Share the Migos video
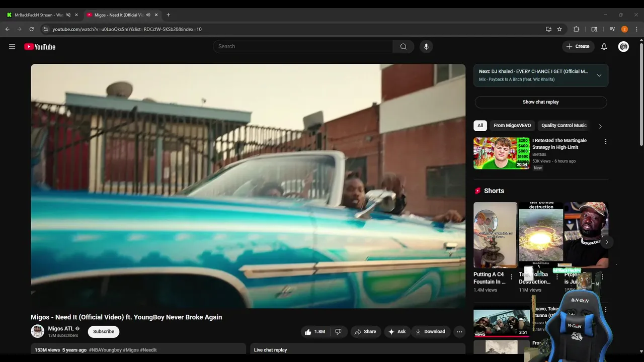This screenshot has width=644, height=362. click(x=365, y=332)
